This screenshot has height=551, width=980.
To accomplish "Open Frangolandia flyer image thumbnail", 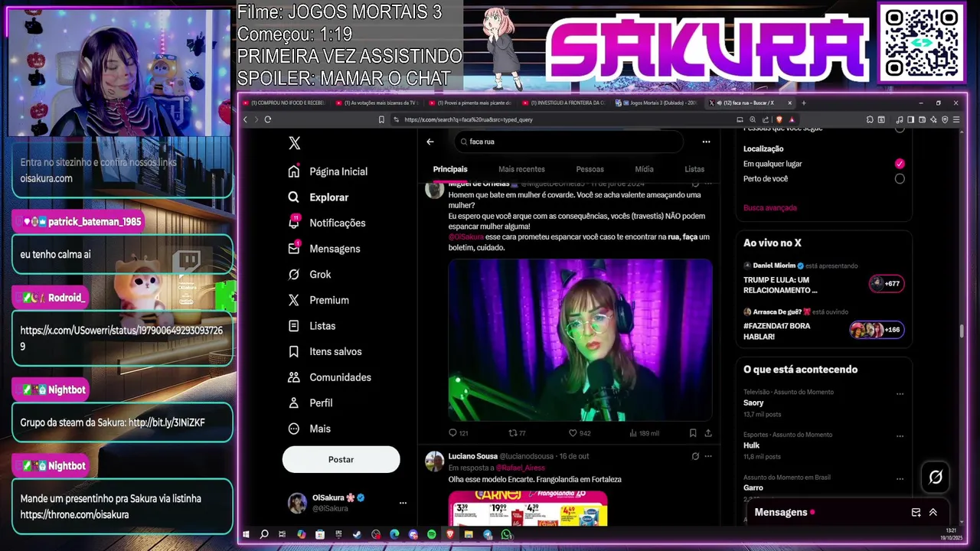I will click(x=528, y=508).
